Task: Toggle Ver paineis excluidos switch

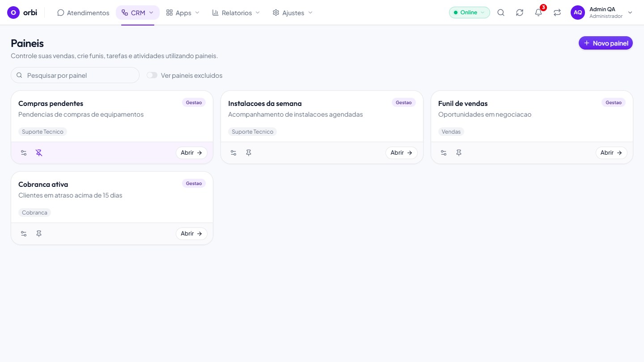Action: click(x=152, y=75)
